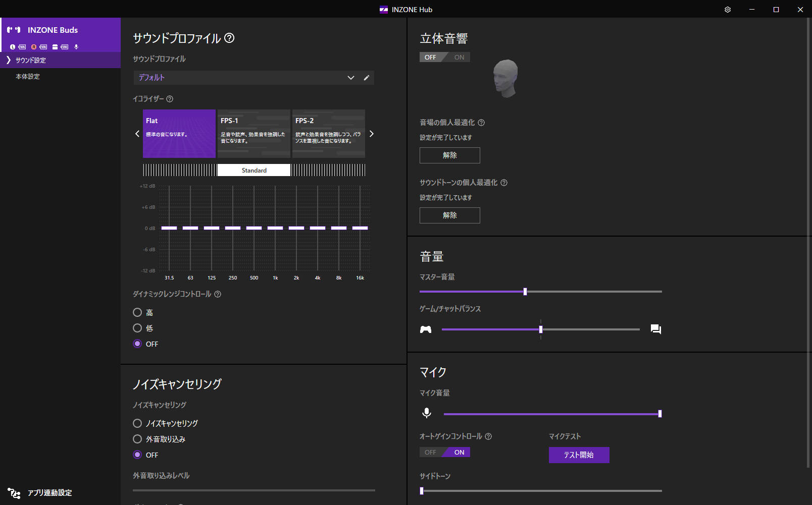The width and height of the screenshot is (812, 505).
Task: Click the 500 Hz equalizer band handle
Action: [x=254, y=228]
